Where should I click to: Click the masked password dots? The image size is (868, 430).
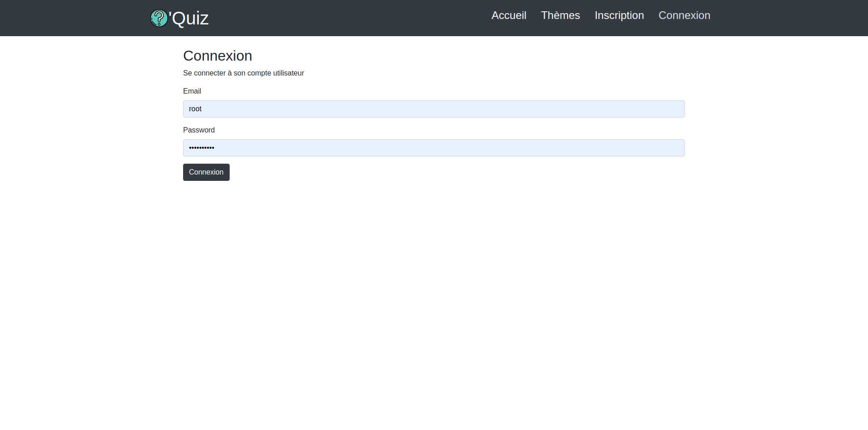pyautogui.click(x=201, y=148)
